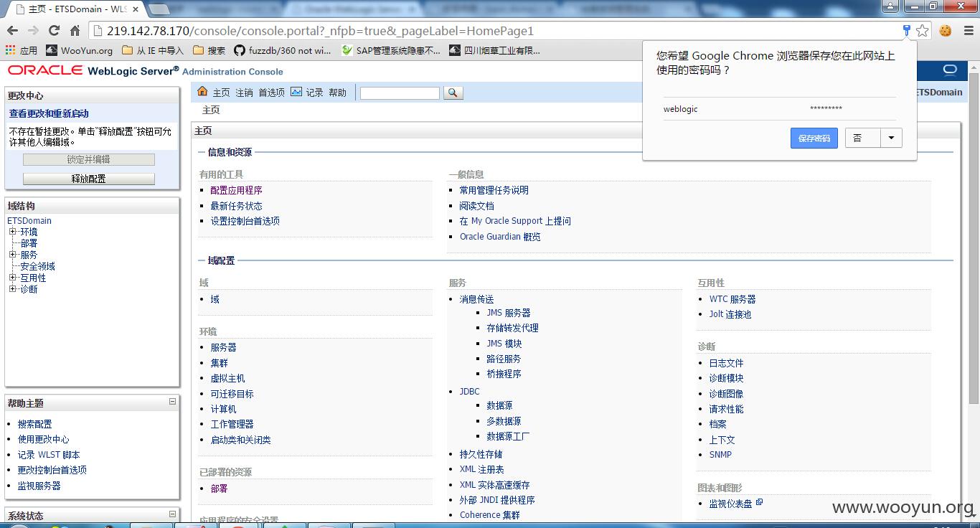This screenshot has height=528, width=980.
Task: Collapse the 帮助主题 panel
Action: click(x=172, y=402)
